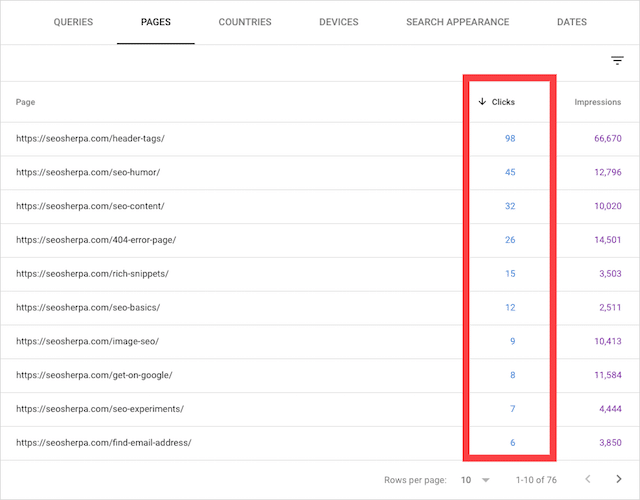Sort by the Impressions column header

598,102
